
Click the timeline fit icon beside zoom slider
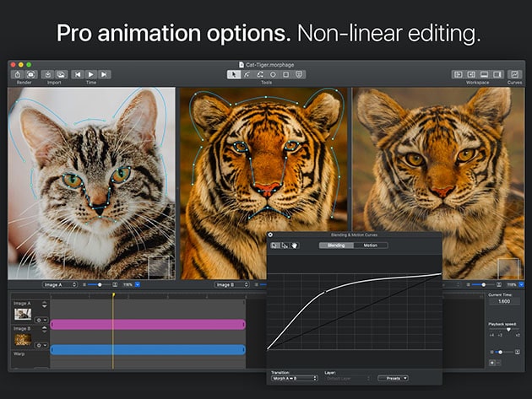[x=518, y=353]
